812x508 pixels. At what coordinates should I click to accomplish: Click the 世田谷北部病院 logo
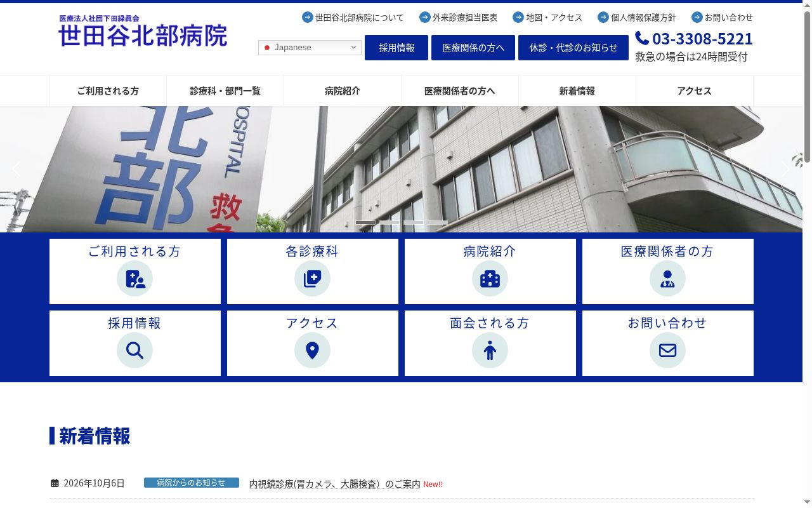[x=143, y=31]
